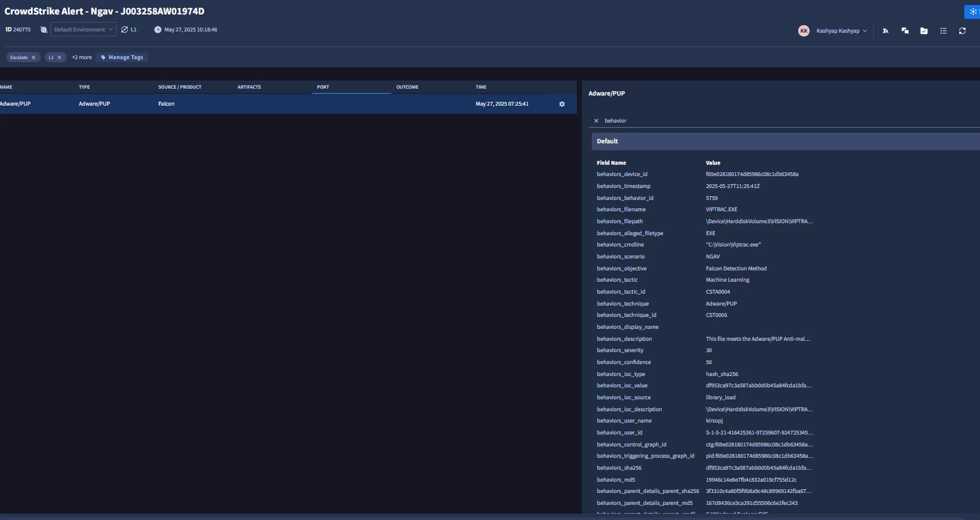Sort by ARTIFACTS column header
This screenshot has width=980, height=520.
pos(249,87)
